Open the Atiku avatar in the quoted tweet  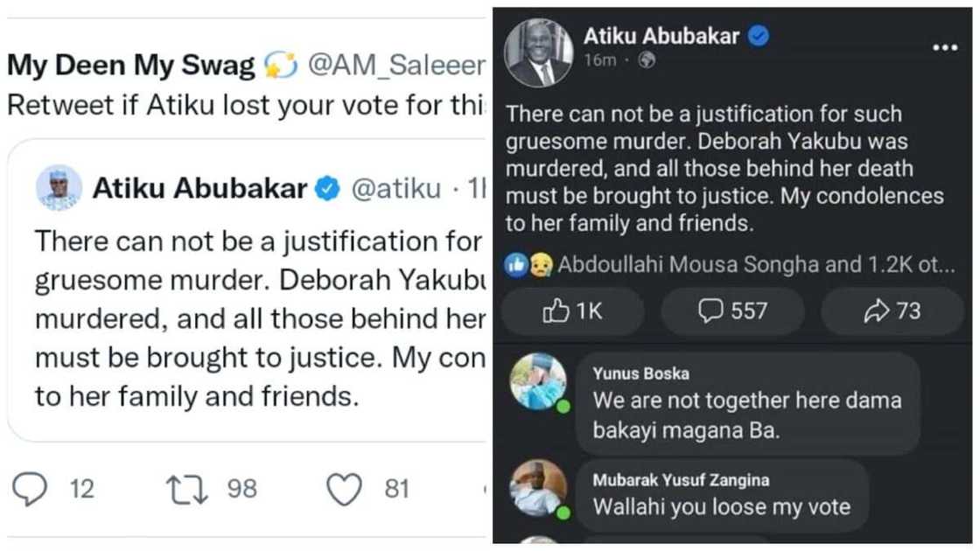click(x=59, y=187)
